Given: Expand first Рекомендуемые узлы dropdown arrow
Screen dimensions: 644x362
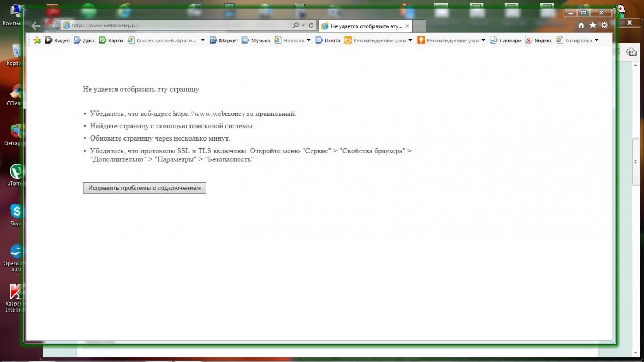Looking at the screenshot, I should point(411,40).
